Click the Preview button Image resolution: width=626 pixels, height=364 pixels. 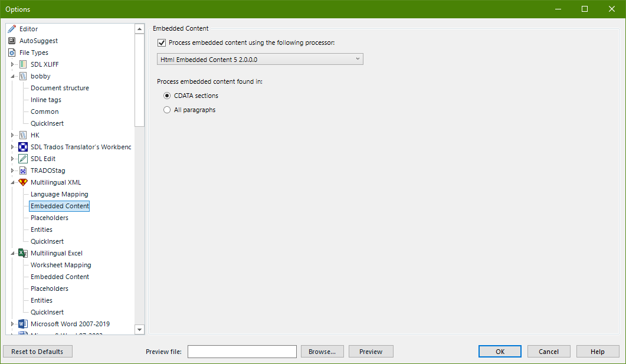371,352
